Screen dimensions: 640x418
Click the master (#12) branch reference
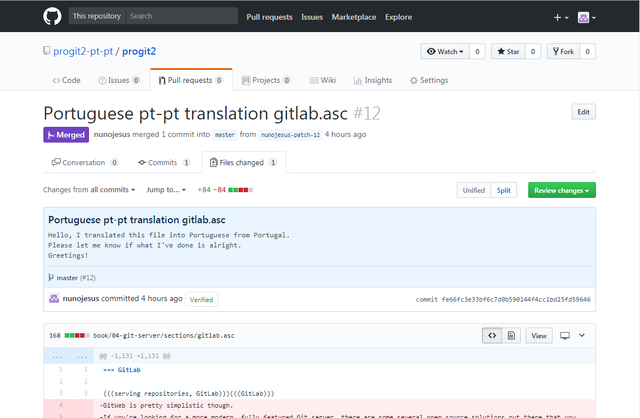click(72, 278)
